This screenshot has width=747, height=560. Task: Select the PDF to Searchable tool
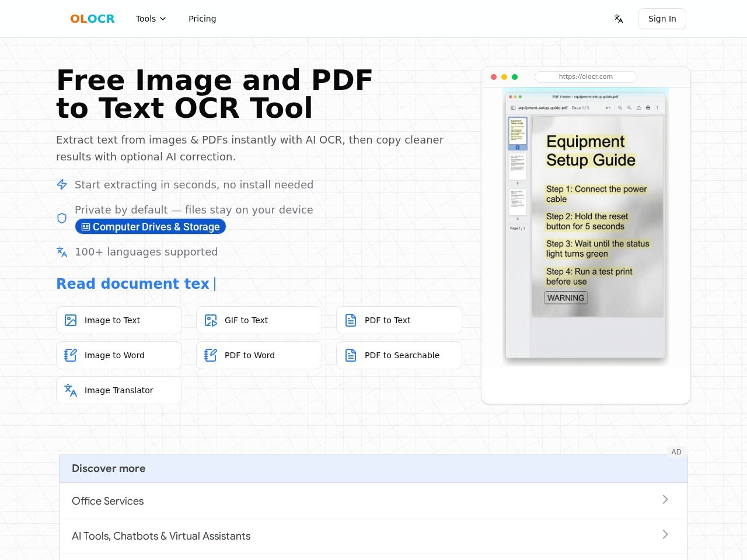(x=399, y=355)
